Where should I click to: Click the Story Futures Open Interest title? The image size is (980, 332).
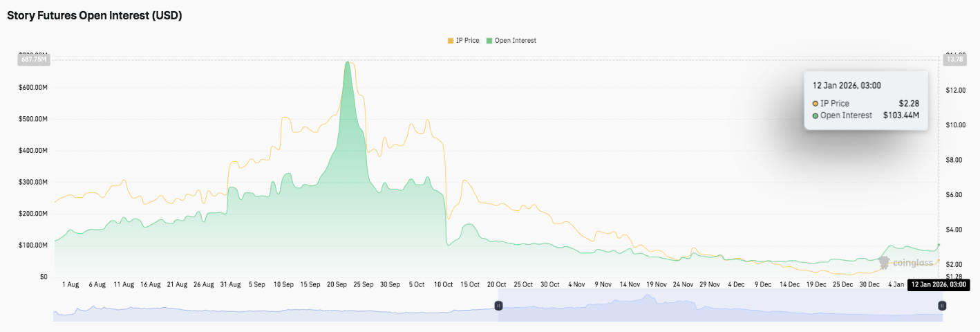pos(95,15)
